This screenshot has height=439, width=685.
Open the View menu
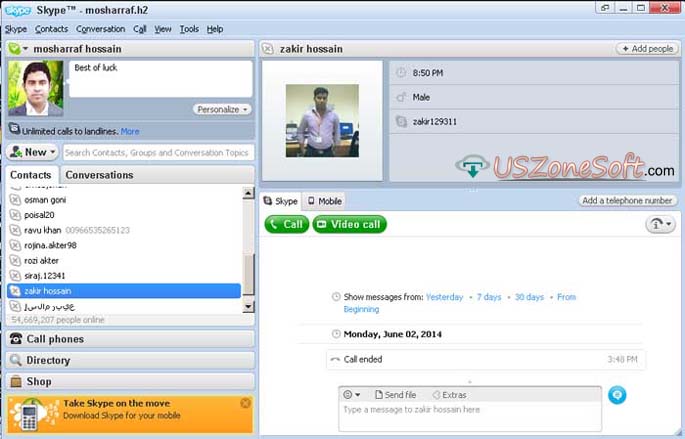pos(163,29)
